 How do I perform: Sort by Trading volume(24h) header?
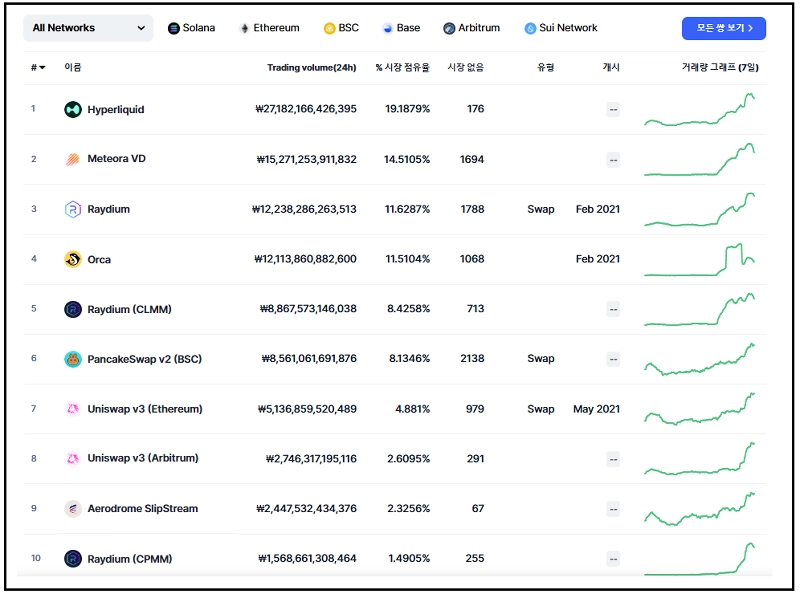coord(311,67)
